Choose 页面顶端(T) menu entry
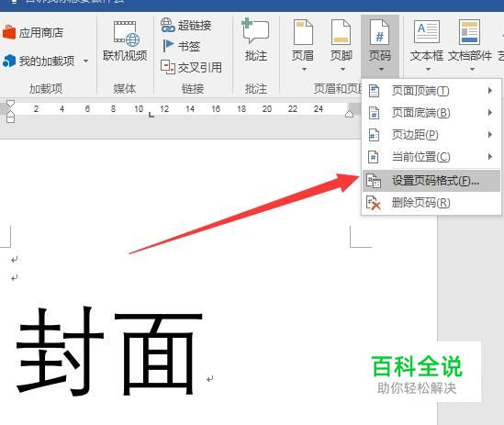This screenshot has height=425, width=504. click(431, 91)
